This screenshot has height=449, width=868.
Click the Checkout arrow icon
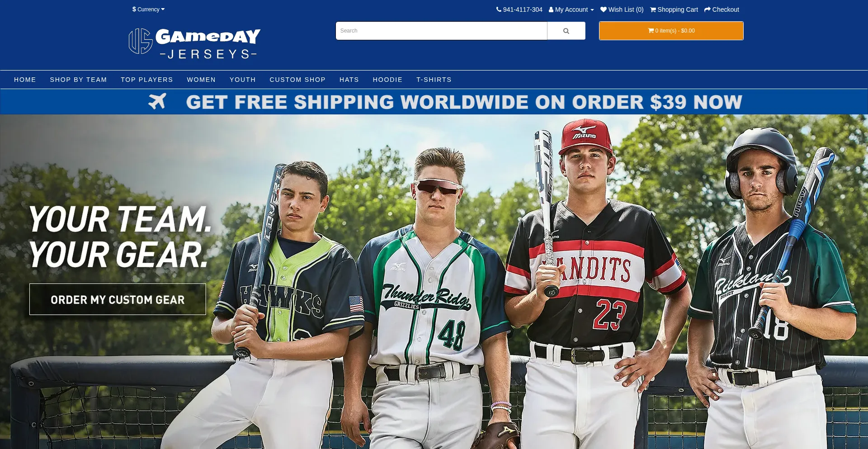(x=708, y=9)
